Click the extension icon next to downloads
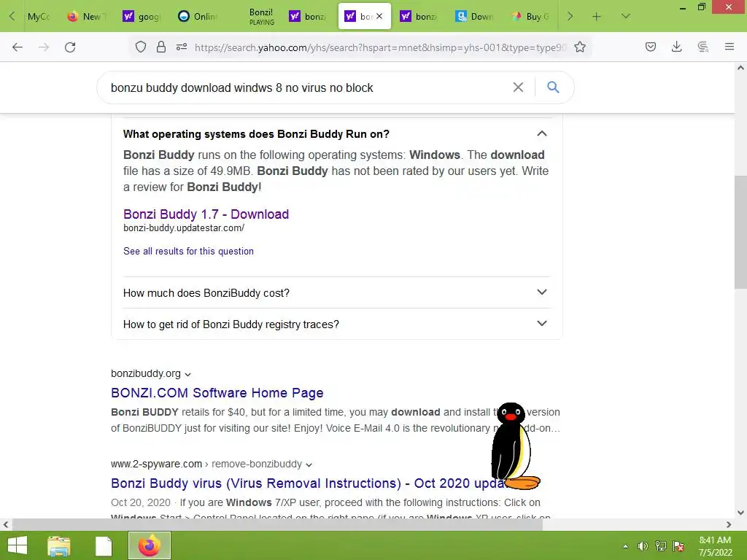The height and width of the screenshot is (560, 747). [x=703, y=47]
